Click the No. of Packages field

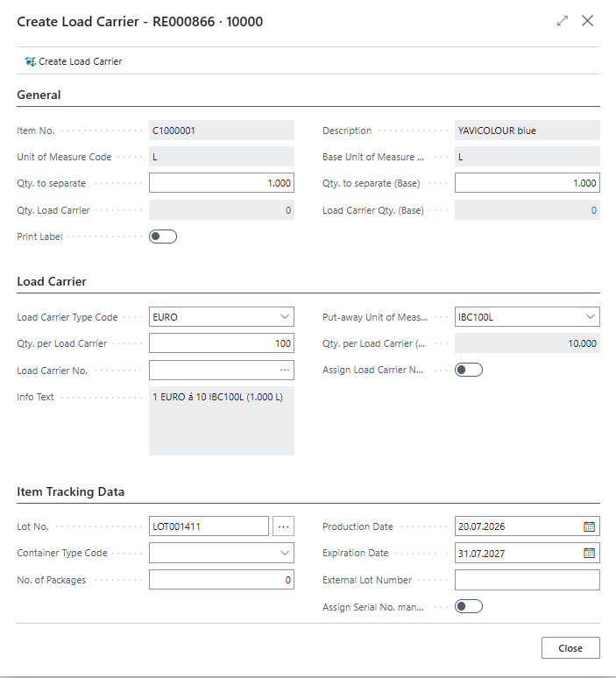point(222,580)
